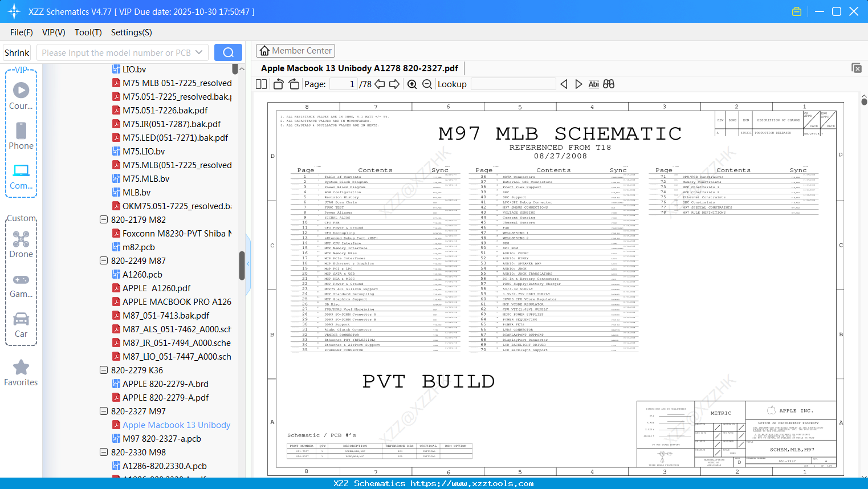Click the Lookup text field
Screen dimensions: 868x489
pos(513,84)
